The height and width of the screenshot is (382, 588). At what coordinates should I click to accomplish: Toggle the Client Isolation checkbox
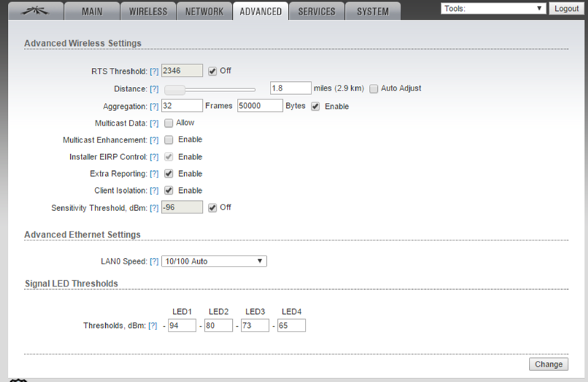169,191
